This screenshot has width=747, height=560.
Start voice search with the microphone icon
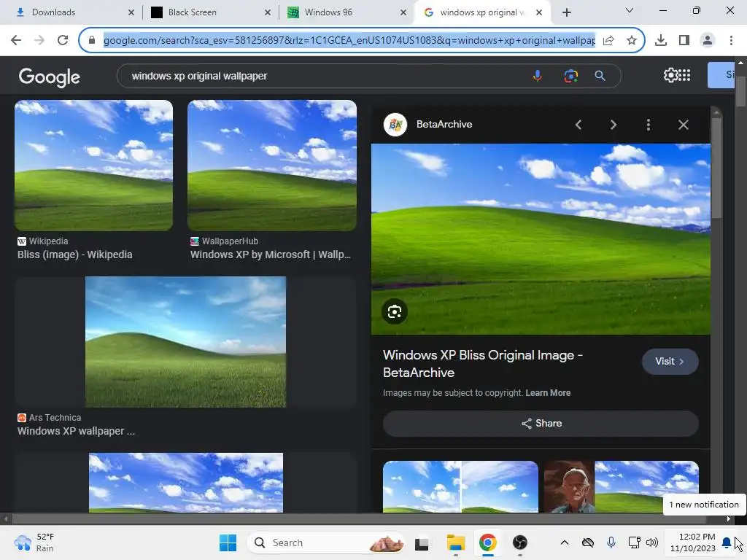click(x=537, y=76)
